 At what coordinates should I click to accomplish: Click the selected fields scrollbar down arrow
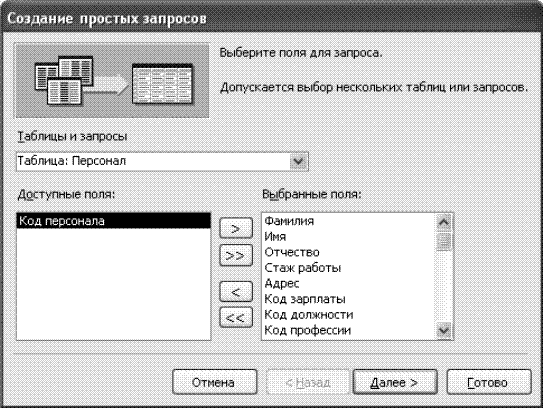[x=444, y=330]
